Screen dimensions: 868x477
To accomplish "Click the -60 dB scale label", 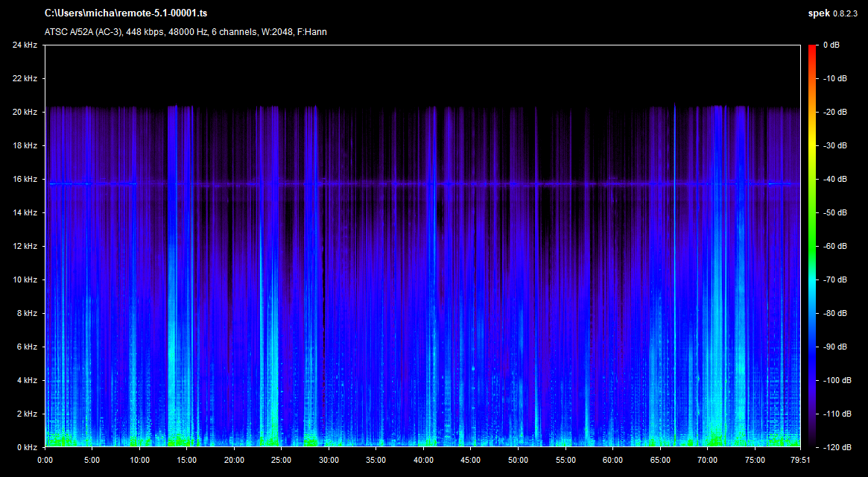I will point(834,247).
